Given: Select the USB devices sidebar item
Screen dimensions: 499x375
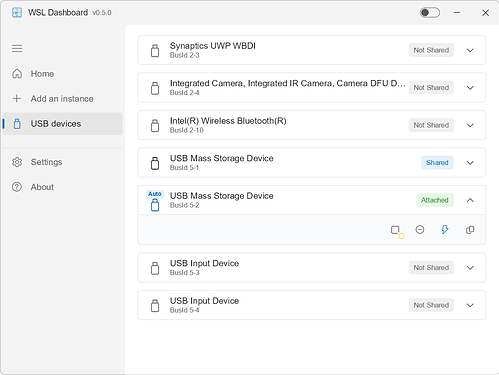Looking at the screenshot, I should tap(62, 124).
